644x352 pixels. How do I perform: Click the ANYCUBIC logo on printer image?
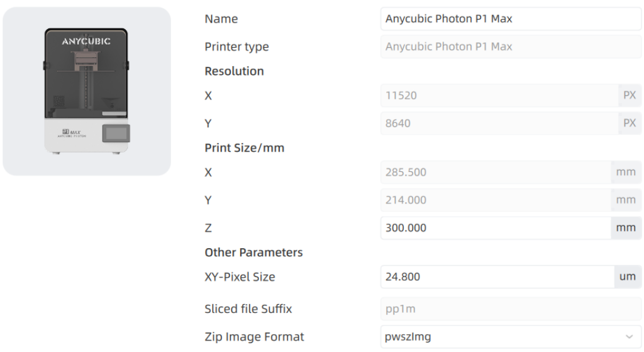(86, 41)
